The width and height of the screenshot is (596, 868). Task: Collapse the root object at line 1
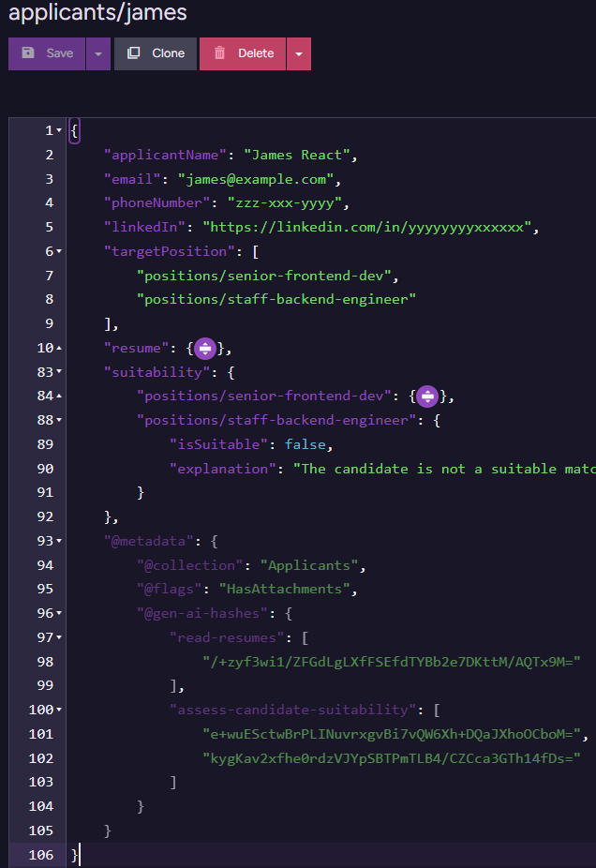click(x=59, y=130)
